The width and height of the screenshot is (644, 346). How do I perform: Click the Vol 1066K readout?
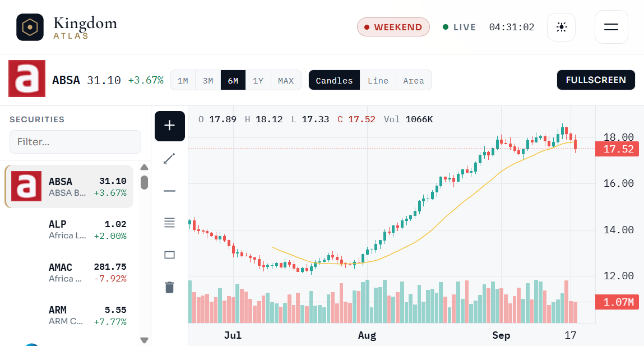click(408, 119)
